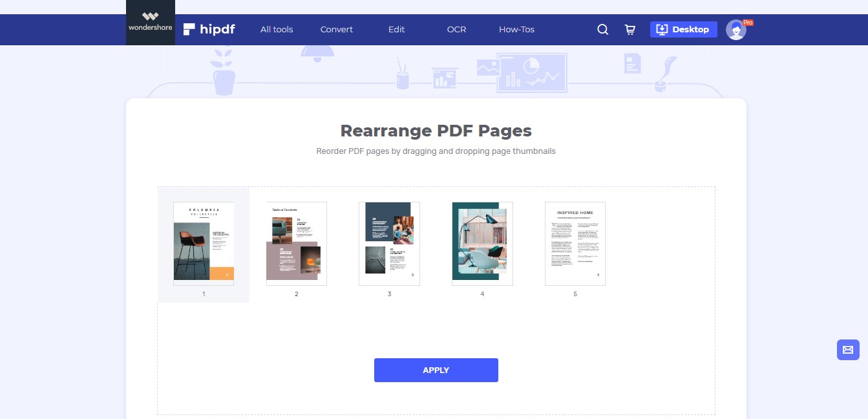
Task: Select page 4 blue chair thumbnail
Action: 482,244
